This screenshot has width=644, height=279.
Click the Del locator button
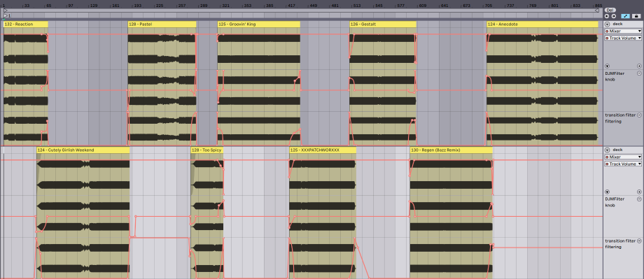(x=610, y=10)
